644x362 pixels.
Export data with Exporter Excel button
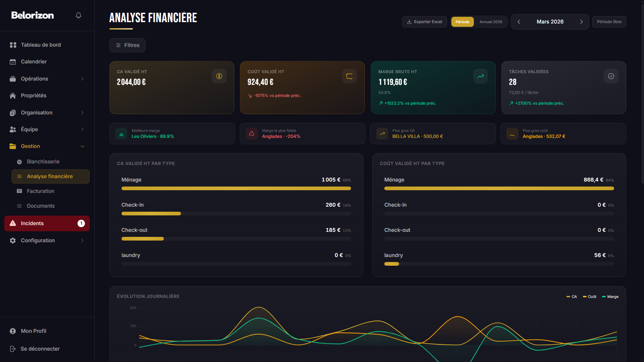pyautogui.click(x=424, y=22)
